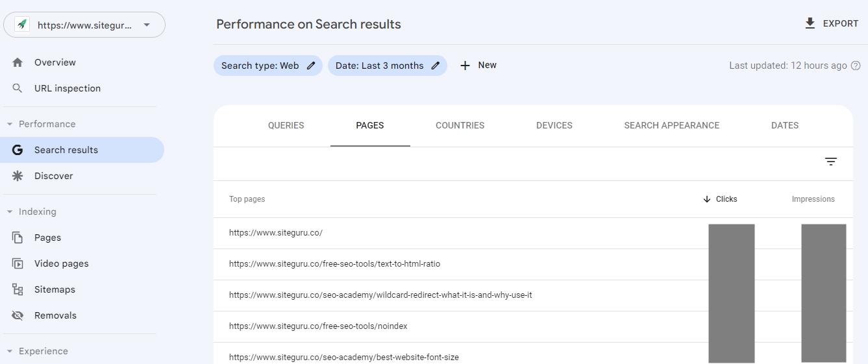Collapse the Experience sidebar section
This screenshot has height=364, width=868.
click(x=10, y=351)
